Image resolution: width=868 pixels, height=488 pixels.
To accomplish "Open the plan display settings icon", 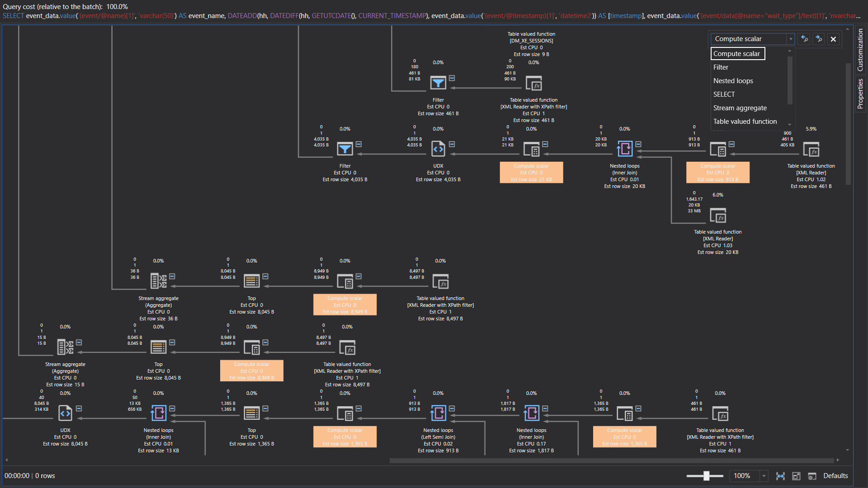I will point(812,476).
